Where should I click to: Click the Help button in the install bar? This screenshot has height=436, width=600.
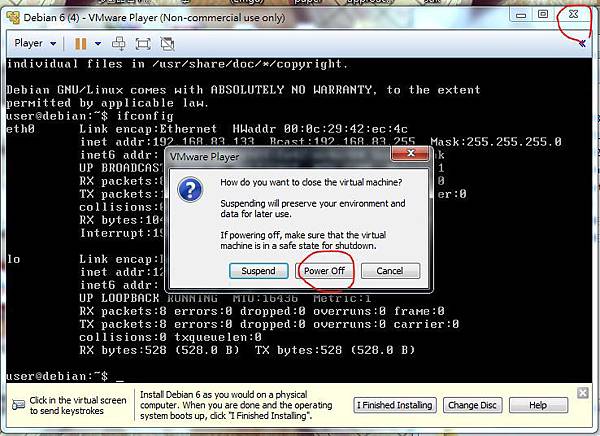(x=538, y=405)
